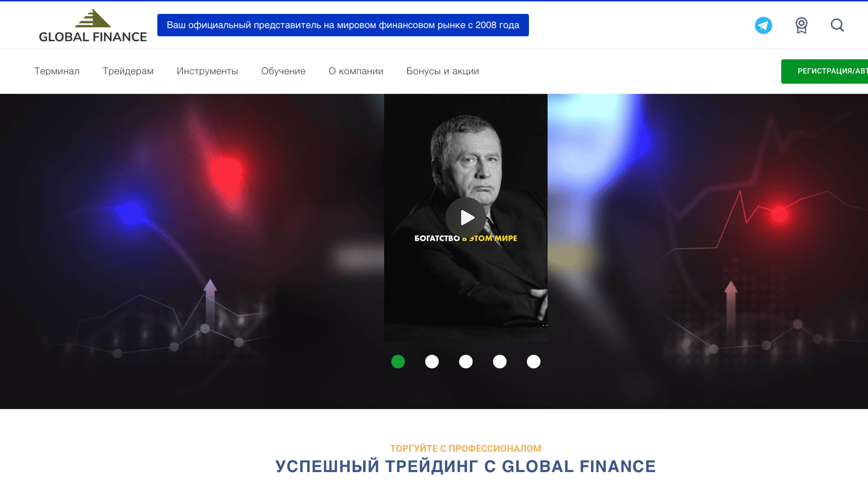Open the Терминал menu
This screenshot has width=868, height=488.
(x=57, y=71)
